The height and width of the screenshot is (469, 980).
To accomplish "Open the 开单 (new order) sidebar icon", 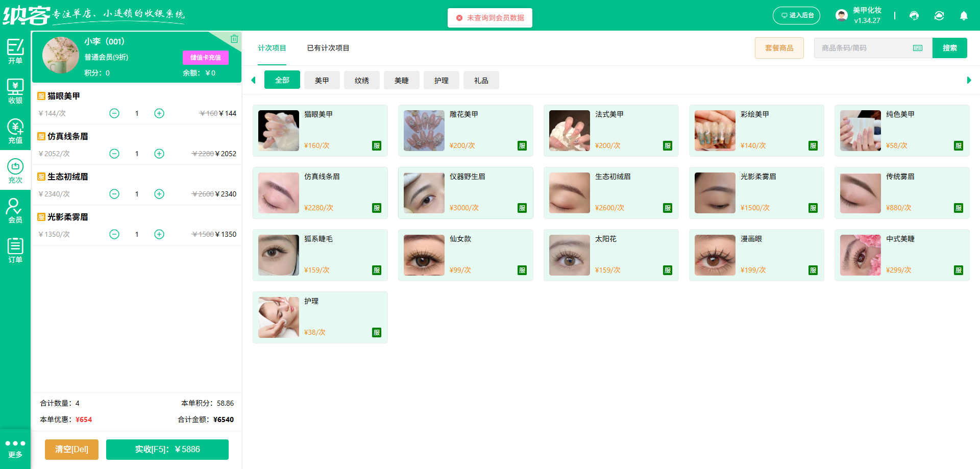I will tap(15, 51).
